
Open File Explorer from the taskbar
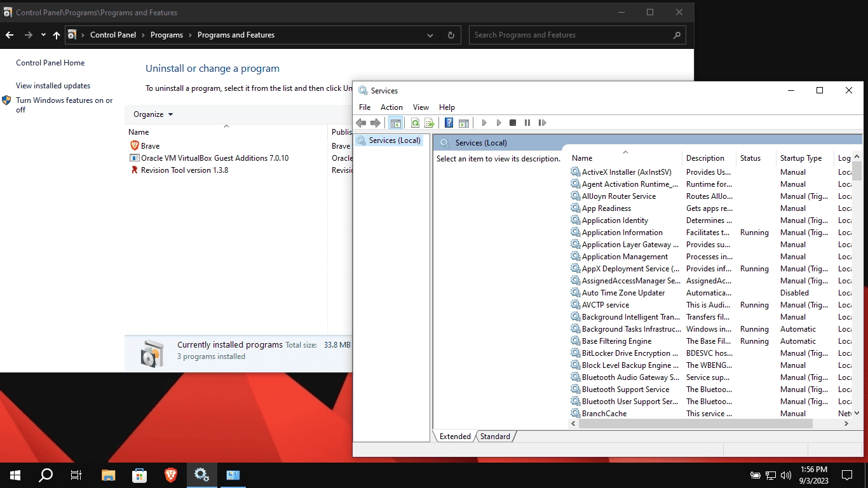[109, 475]
